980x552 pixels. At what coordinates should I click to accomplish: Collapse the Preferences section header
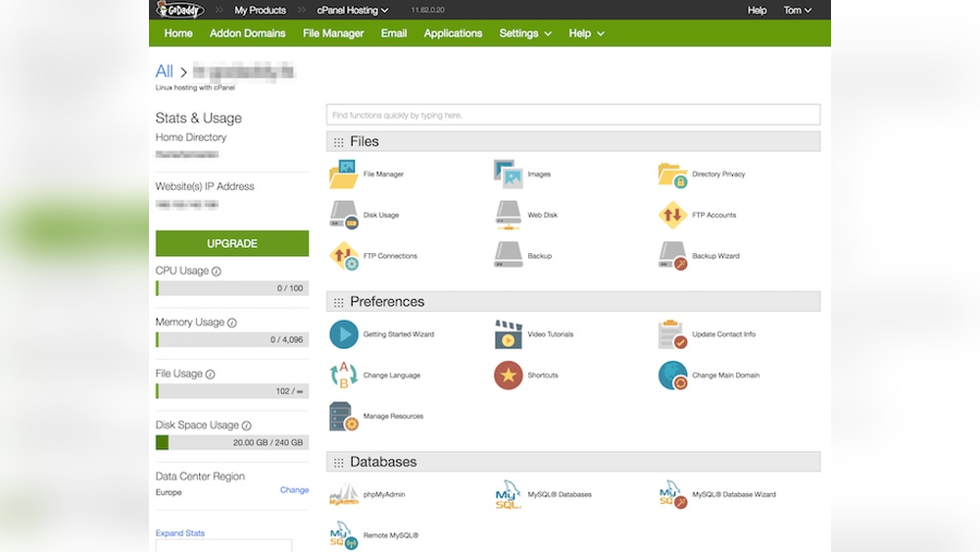coord(573,301)
